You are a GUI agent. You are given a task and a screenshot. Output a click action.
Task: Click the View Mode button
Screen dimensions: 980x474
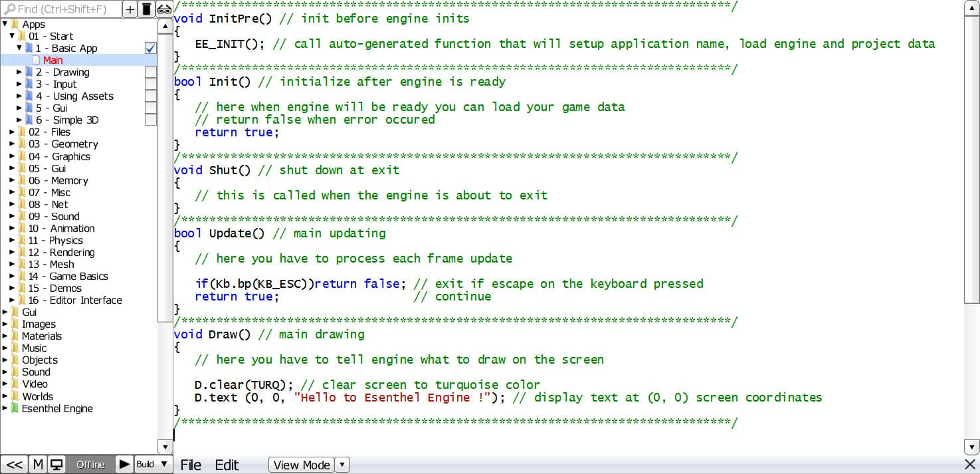pyautogui.click(x=301, y=465)
